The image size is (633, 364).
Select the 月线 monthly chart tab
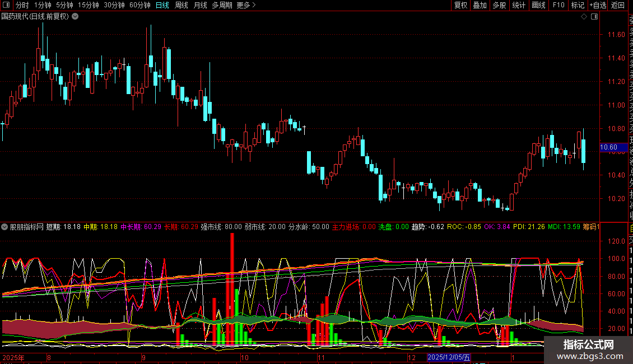click(200, 5)
